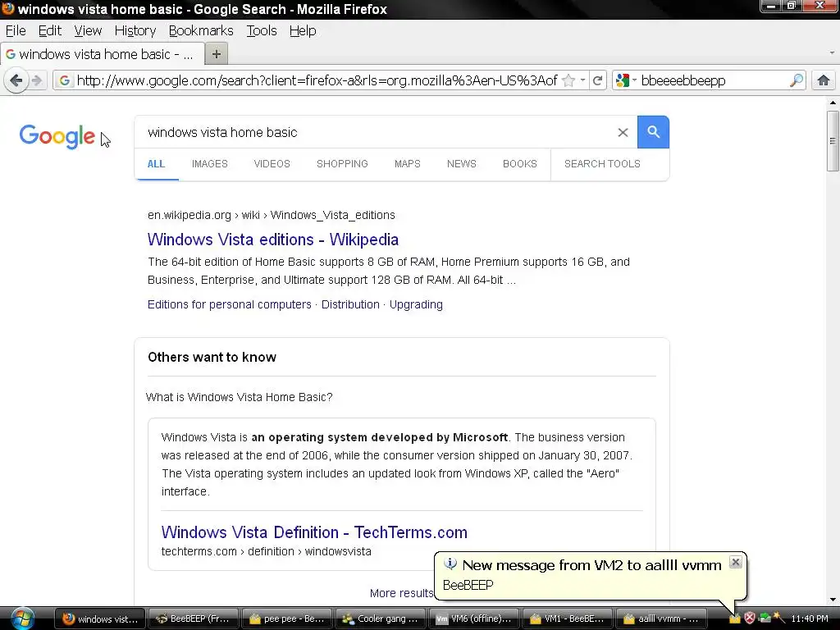Open the Edit menu

tap(50, 30)
